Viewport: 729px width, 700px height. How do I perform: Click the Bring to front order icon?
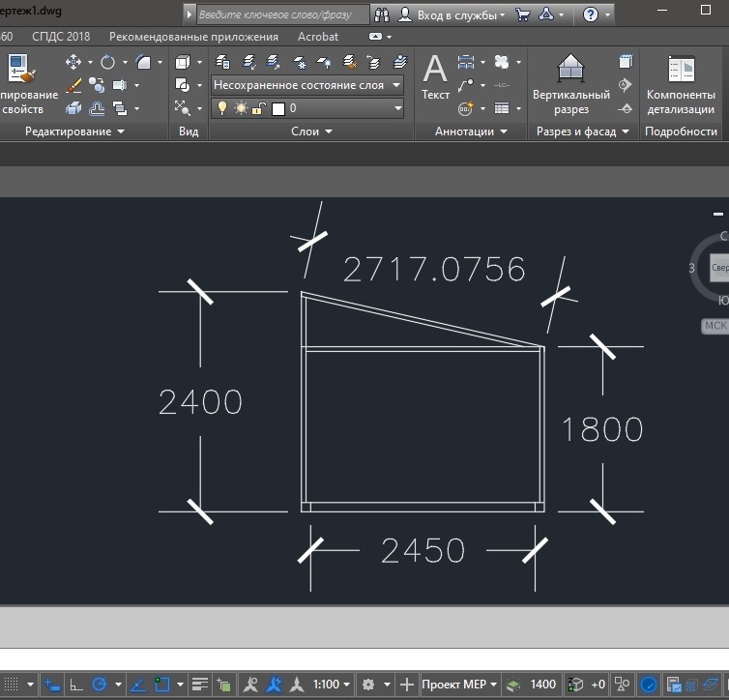120,108
